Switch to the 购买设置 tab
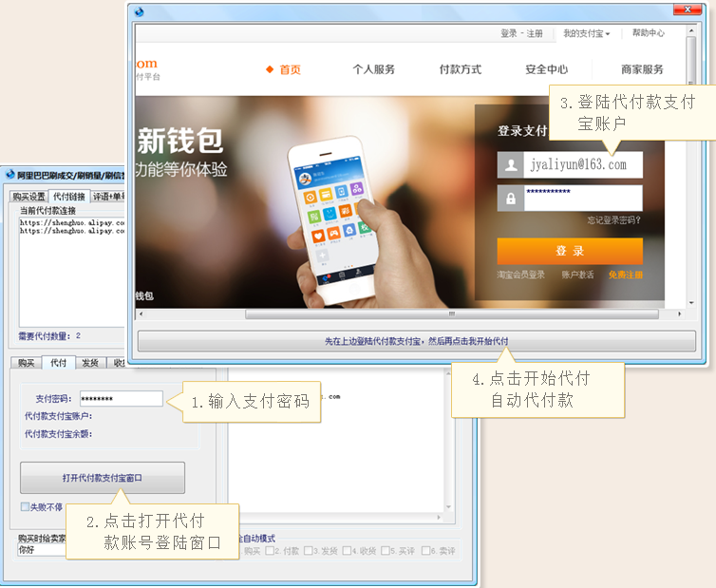Screen dimensions: 716x588 [x=28, y=197]
